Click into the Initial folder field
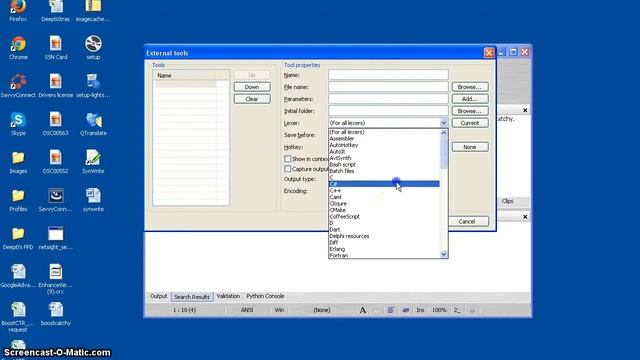 (x=388, y=111)
